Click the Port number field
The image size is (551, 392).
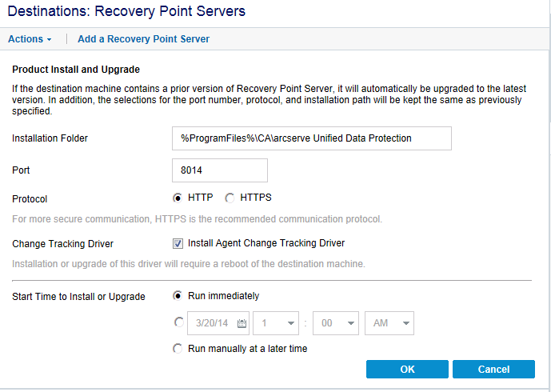[x=219, y=170]
